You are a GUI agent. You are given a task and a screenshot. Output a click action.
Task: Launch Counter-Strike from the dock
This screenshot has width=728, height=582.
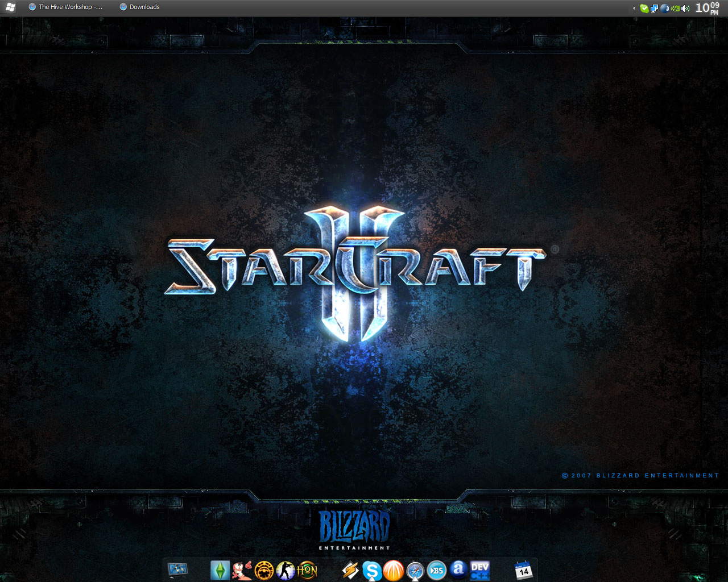click(x=286, y=570)
